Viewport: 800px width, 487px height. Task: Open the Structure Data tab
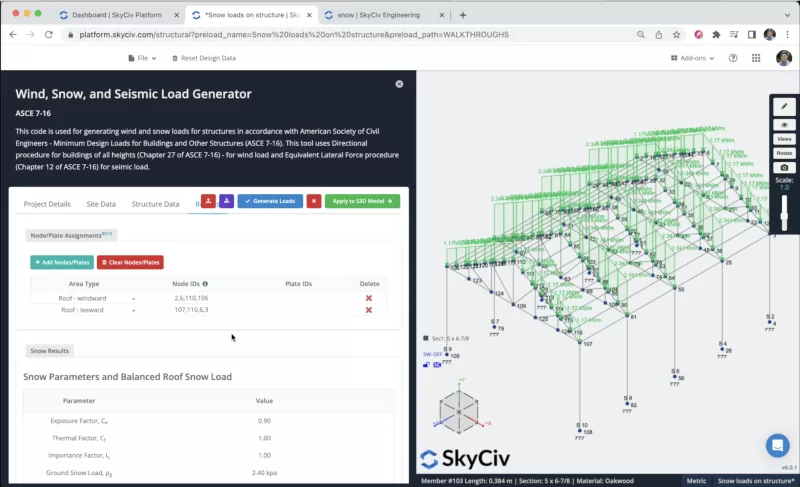click(155, 204)
